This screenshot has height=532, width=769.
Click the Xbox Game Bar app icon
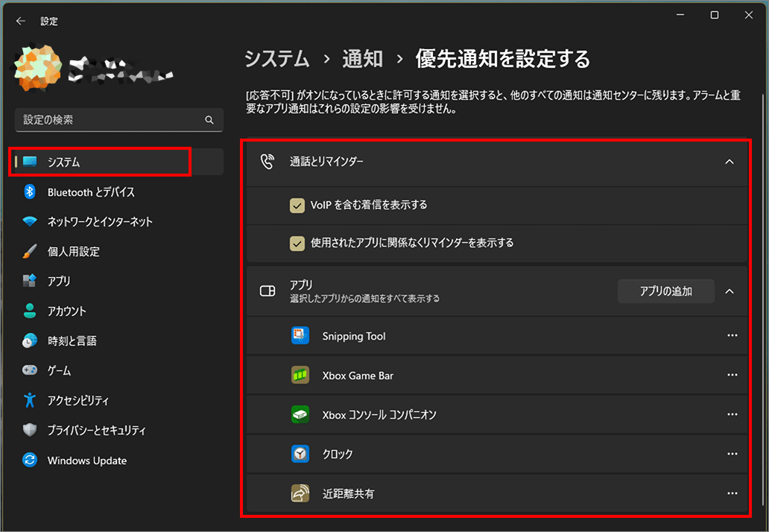(x=300, y=375)
